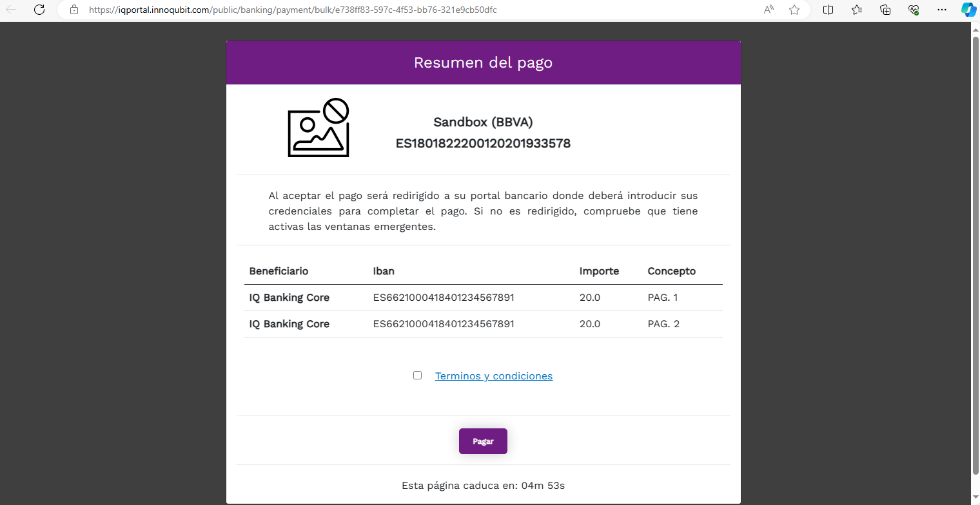Screen dimensions: 980x505
Task: Bookmark the page with the star icon
Action: coord(794,10)
